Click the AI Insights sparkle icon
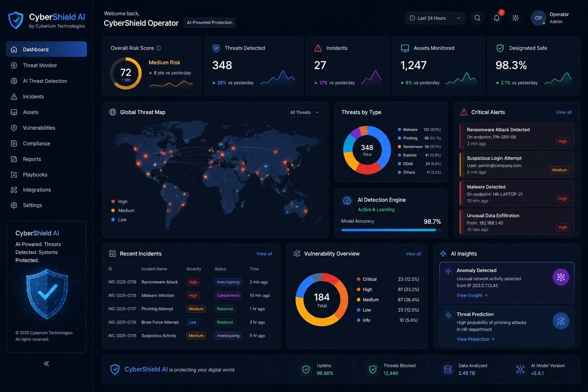Viewport: 588px width, 392px height. (x=443, y=253)
